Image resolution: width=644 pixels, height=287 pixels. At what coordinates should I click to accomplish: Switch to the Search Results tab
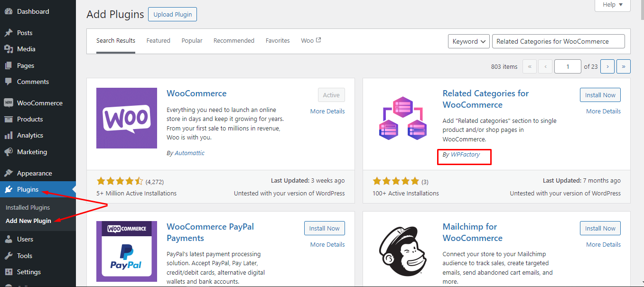pyautogui.click(x=116, y=41)
